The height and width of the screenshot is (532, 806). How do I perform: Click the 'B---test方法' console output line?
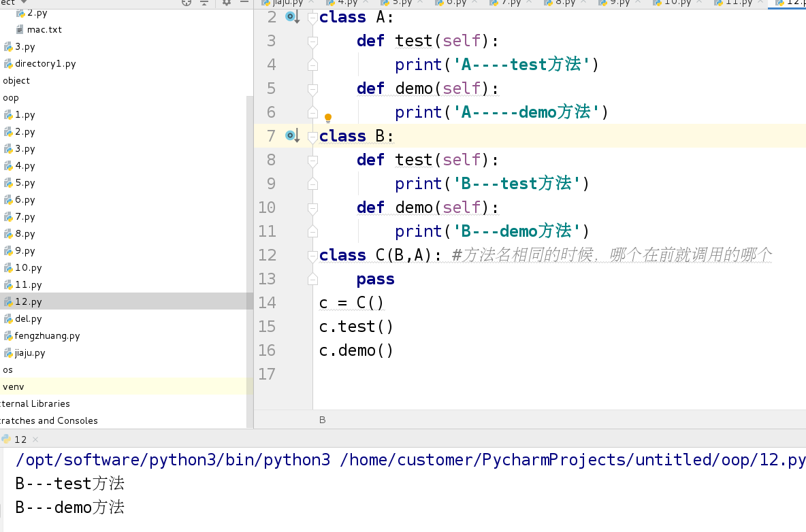[70, 483]
